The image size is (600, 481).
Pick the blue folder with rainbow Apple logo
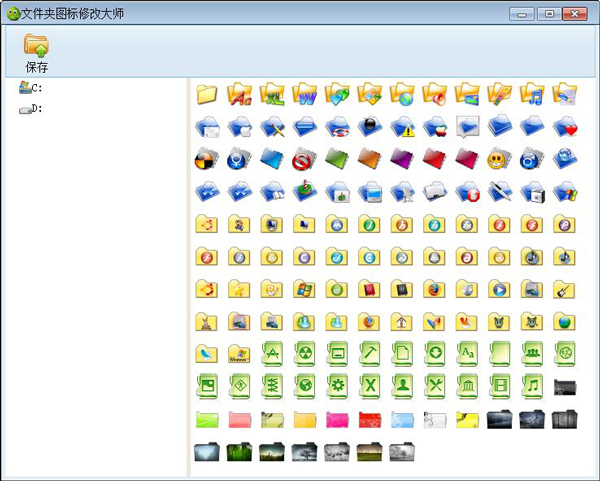[434, 126]
